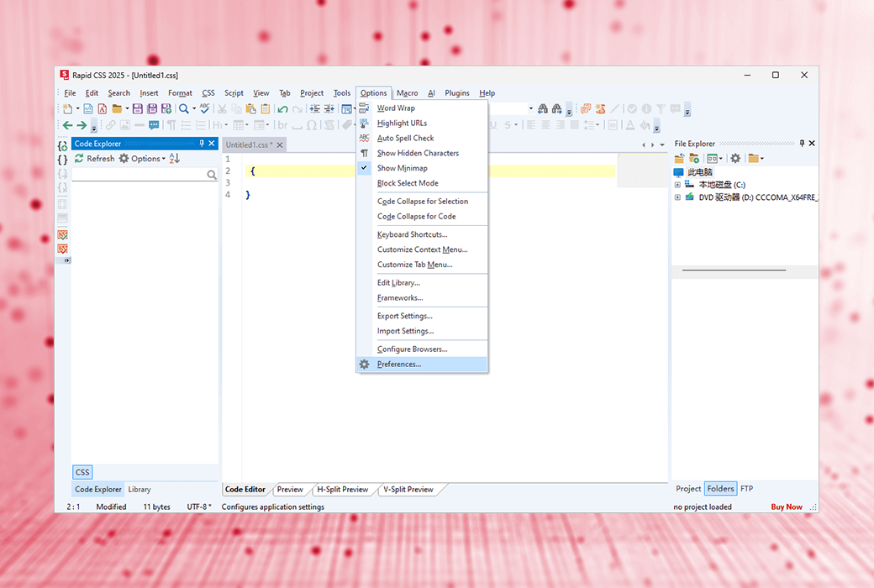Open the search icon dropdown arrow
The image size is (874, 588).
click(194, 108)
